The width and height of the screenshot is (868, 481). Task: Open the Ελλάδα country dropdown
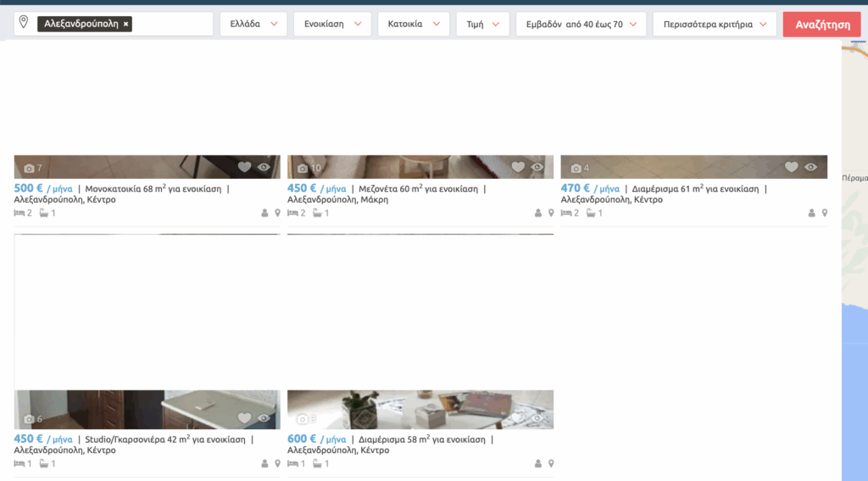[x=253, y=25]
